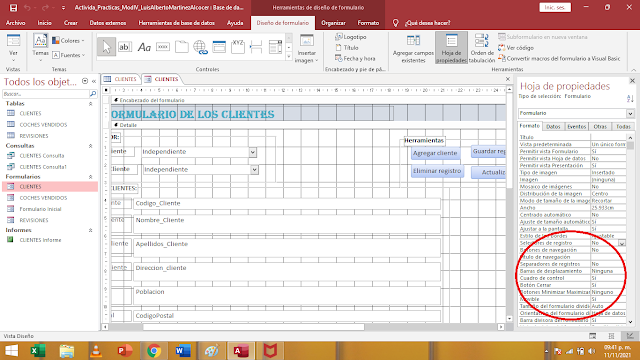Screen dimensions: 640x360
Task: Open Google Chrome from the taskbar
Action: click(x=154, y=351)
